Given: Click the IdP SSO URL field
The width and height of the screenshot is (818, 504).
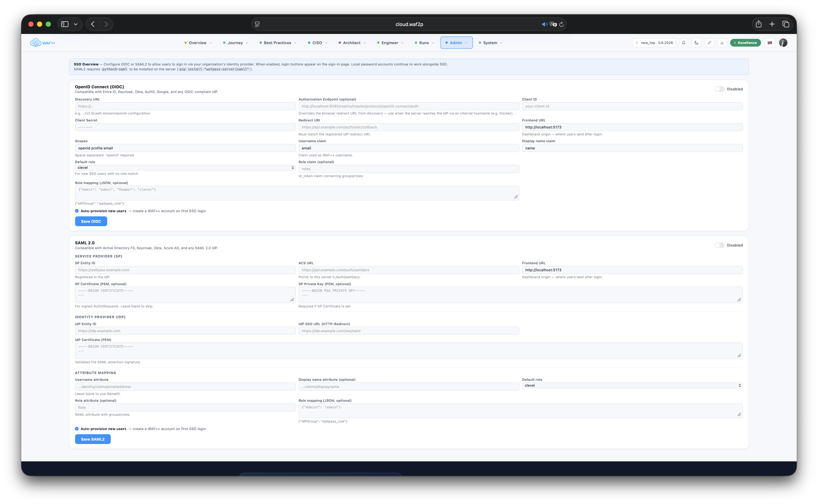Looking at the screenshot, I should pyautogui.click(x=409, y=331).
